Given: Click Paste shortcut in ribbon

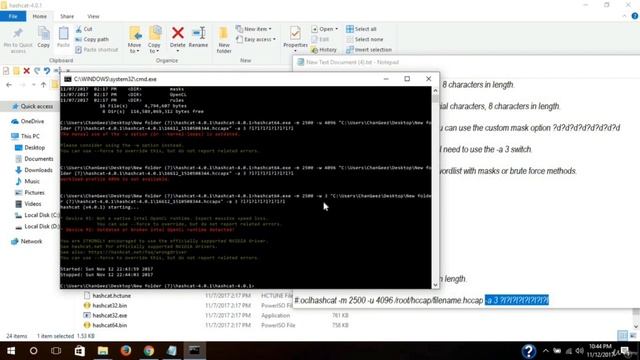Looking at the screenshot, I should click(x=97, y=49).
